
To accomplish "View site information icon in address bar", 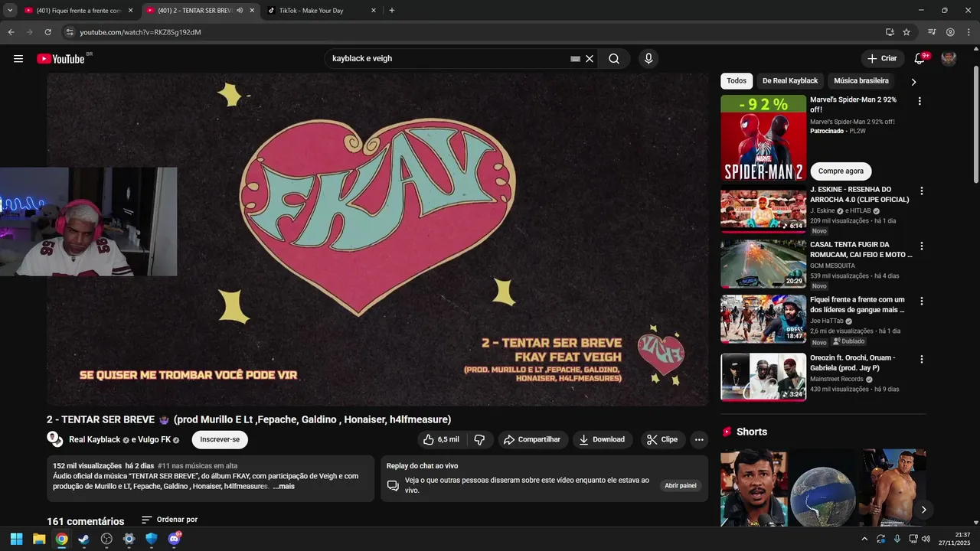I will pyautogui.click(x=70, y=32).
